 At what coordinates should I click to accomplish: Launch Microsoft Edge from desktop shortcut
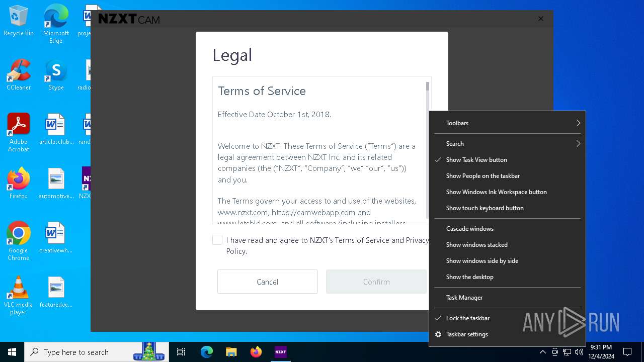pos(56,24)
